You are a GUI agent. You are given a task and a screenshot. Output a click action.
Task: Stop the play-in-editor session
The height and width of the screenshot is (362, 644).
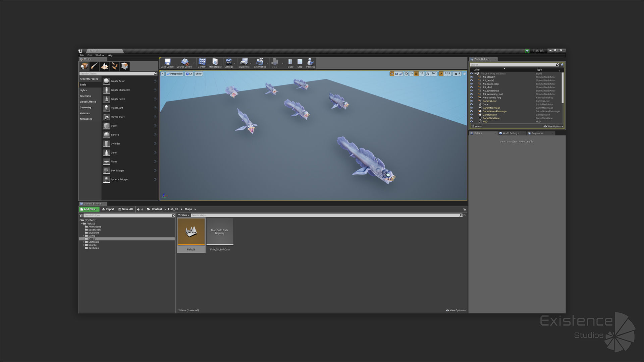(x=300, y=62)
